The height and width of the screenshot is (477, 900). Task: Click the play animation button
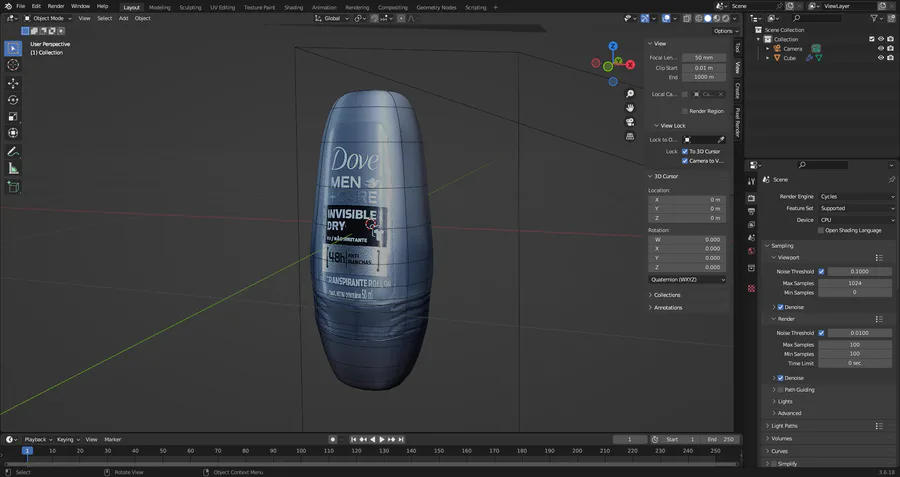(382, 440)
